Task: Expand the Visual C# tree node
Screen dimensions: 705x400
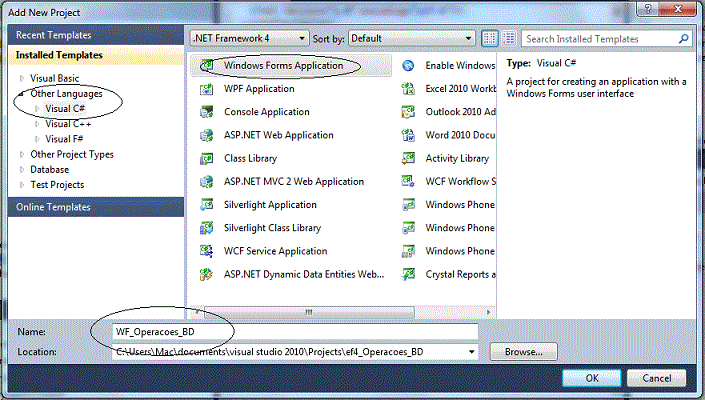Action: (x=37, y=109)
